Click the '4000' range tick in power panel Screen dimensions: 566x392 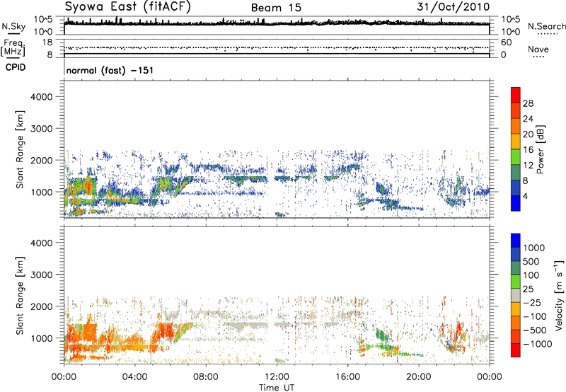click(41, 97)
